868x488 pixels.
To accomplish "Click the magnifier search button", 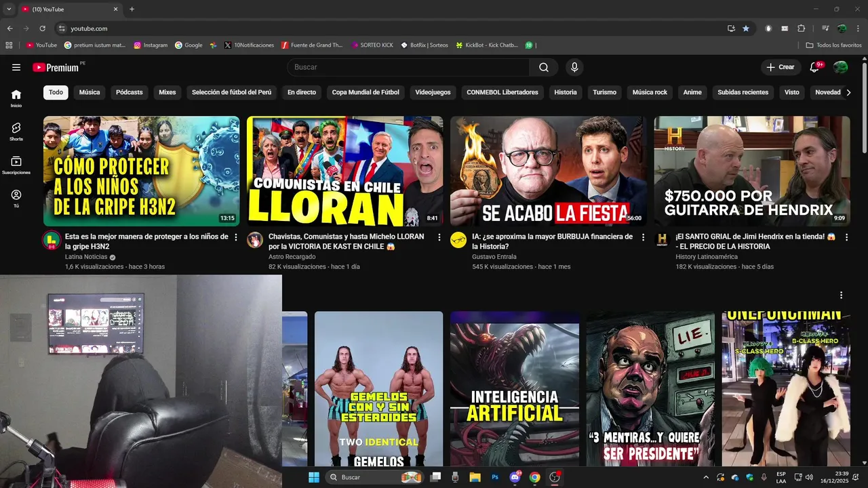I will pos(544,67).
